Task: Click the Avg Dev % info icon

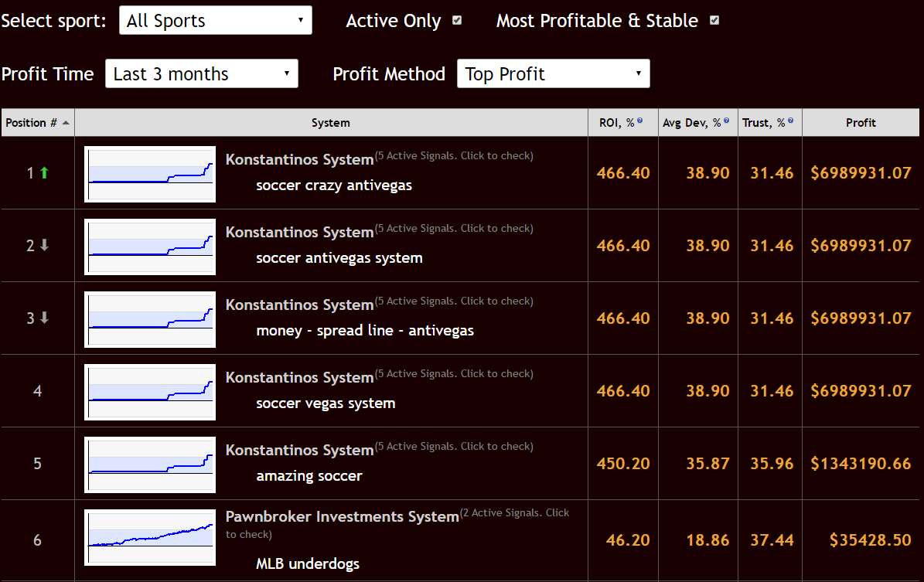Action: pos(726,121)
